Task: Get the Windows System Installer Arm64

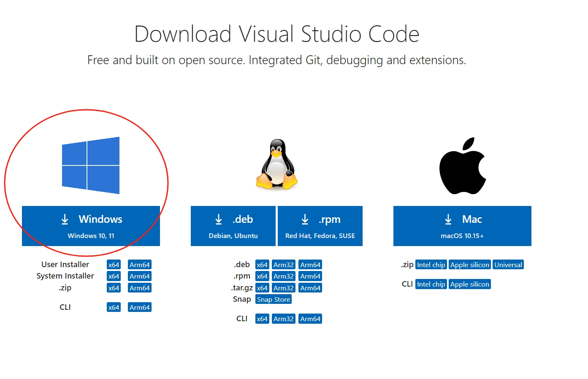Action: pyautogui.click(x=140, y=276)
